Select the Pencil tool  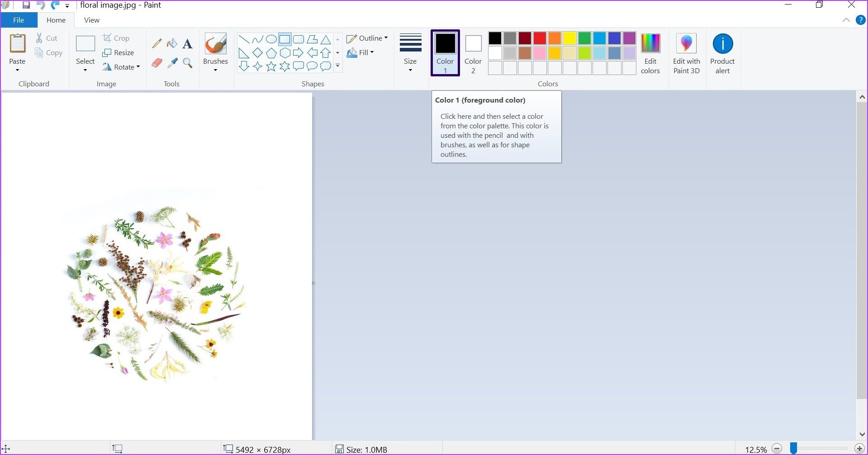(157, 43)
